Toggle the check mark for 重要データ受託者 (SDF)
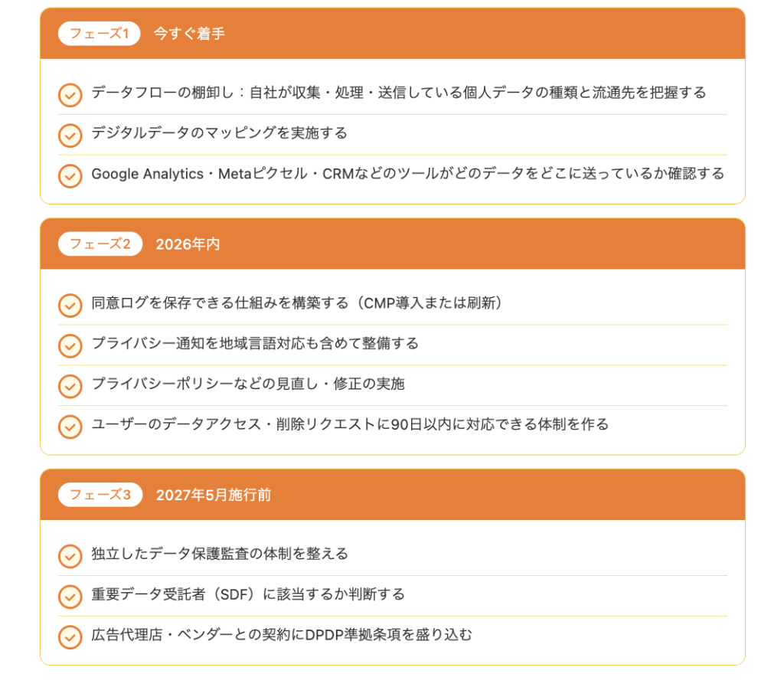This screenshot has height=687, width=784. (x=70, y=597)
